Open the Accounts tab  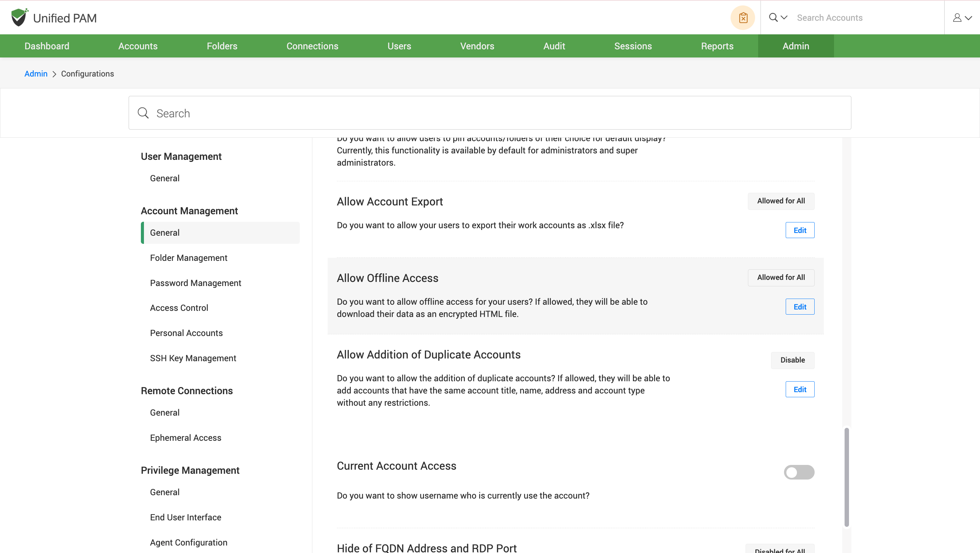pyautogui.click(x=138, y=46)
